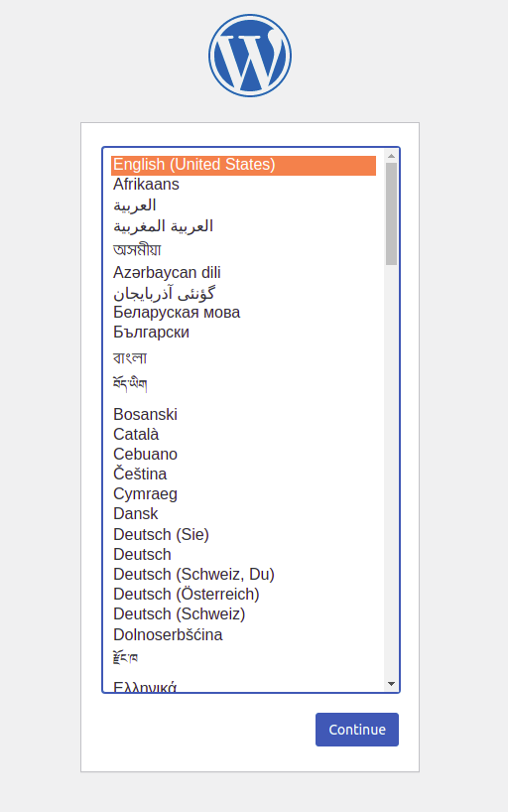Viewport: 508px width, 812px height.
Task: Select Deutsch (Österreich) language
Action: pyautogui.click(x=243, y=594)
